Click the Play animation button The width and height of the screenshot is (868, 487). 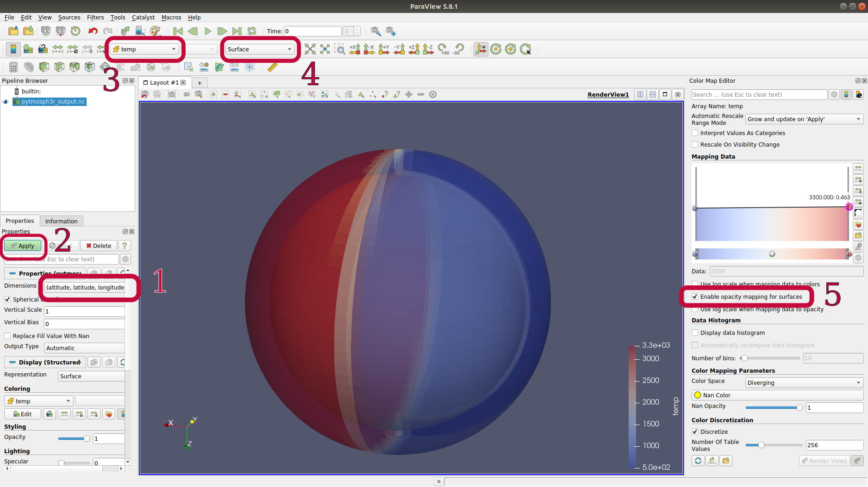click(x=207, y=31)
